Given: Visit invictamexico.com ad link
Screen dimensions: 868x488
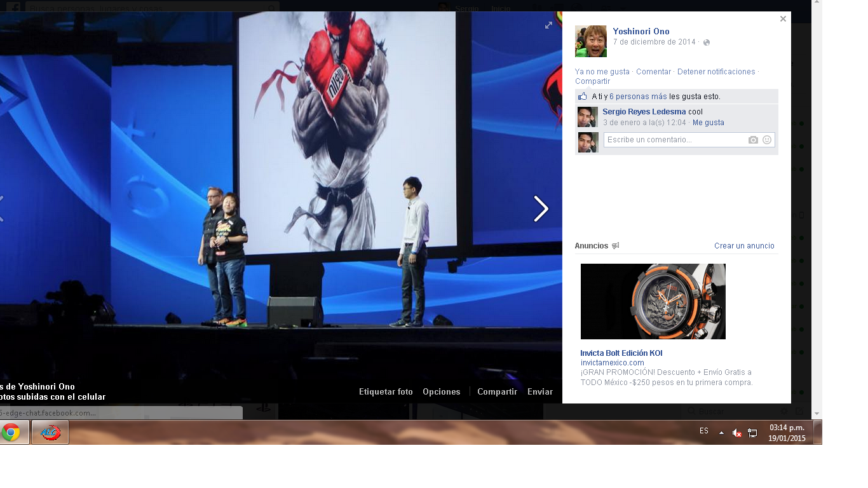Looking at the screenshot, I should (612, 363).
